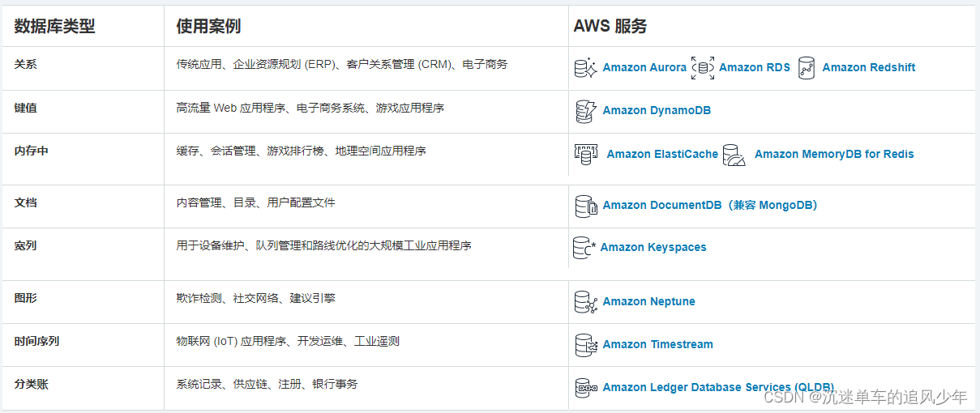Click the Amazon MemoryDB for Redis icon
This screenshot has width=980, height=413.
click(734, 155)
